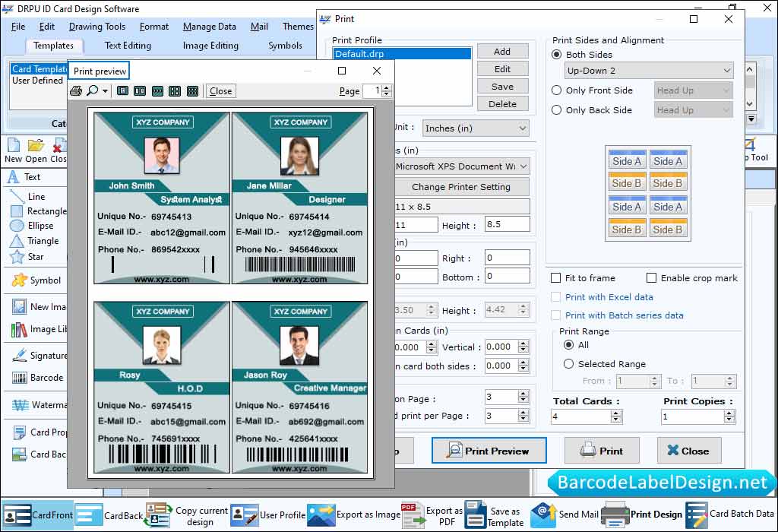This screenshot has width=778, height=532.
Task: Select two-page layout icon in Print preview
Action: click(x=140, y=90)
